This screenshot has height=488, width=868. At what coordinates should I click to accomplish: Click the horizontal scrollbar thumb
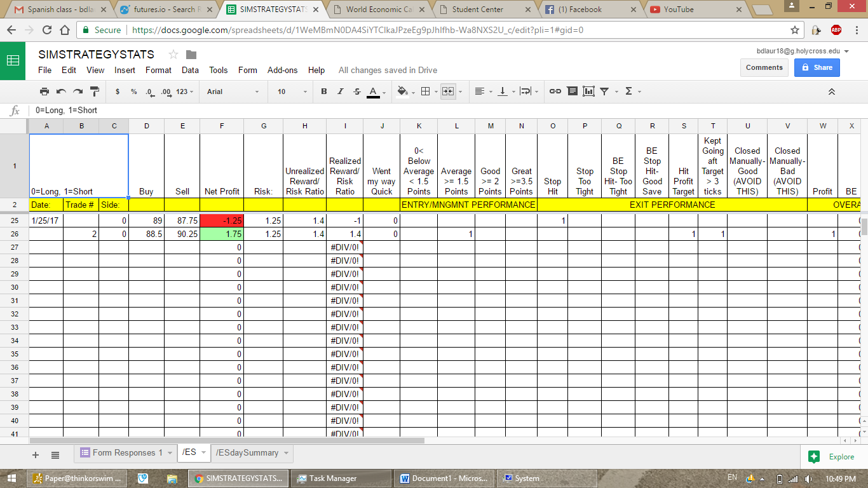pyautogui.click(x=226, y=440)
